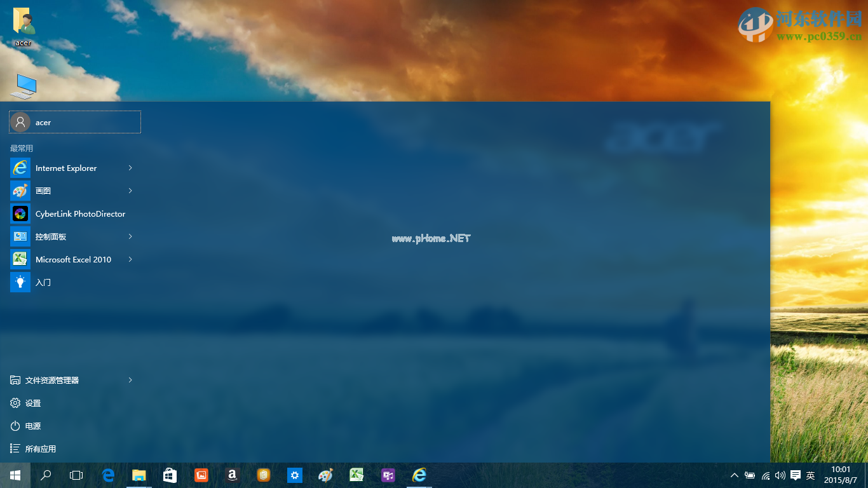
Task: Select the This PC desktop icon
Action: coord(24,86)
